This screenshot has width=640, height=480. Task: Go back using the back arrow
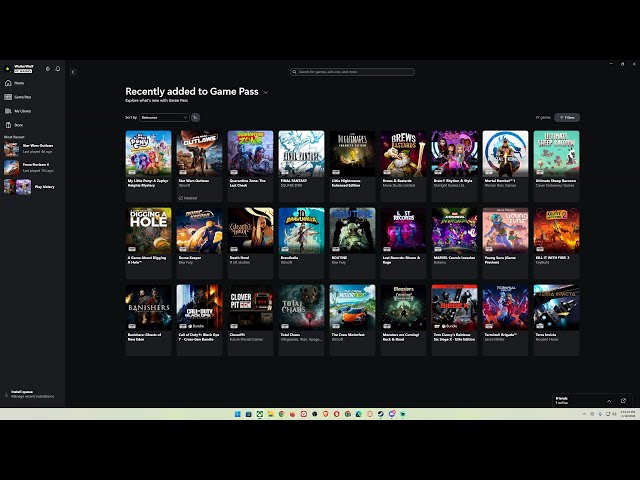click(73, 72)
